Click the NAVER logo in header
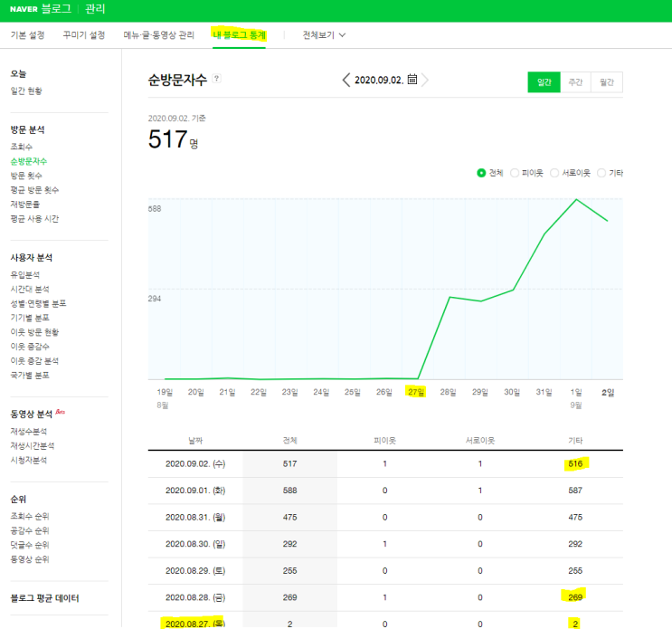 pyautogui.click(x=24, y=9)
